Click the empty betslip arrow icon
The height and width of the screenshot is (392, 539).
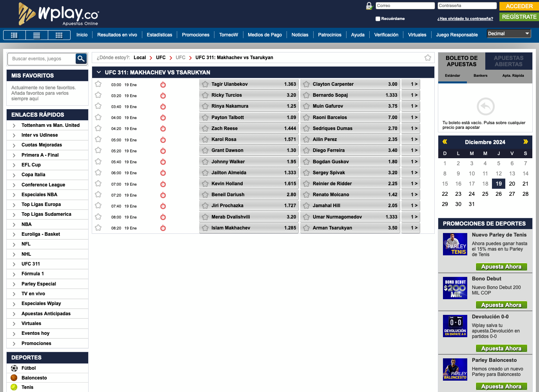click(x=486, y=106)
